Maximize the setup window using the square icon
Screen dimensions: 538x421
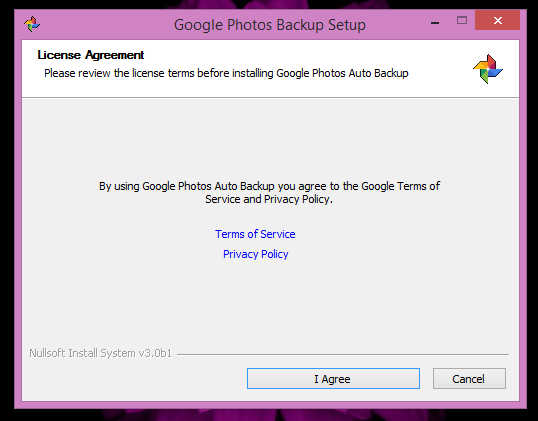(462, 21)
